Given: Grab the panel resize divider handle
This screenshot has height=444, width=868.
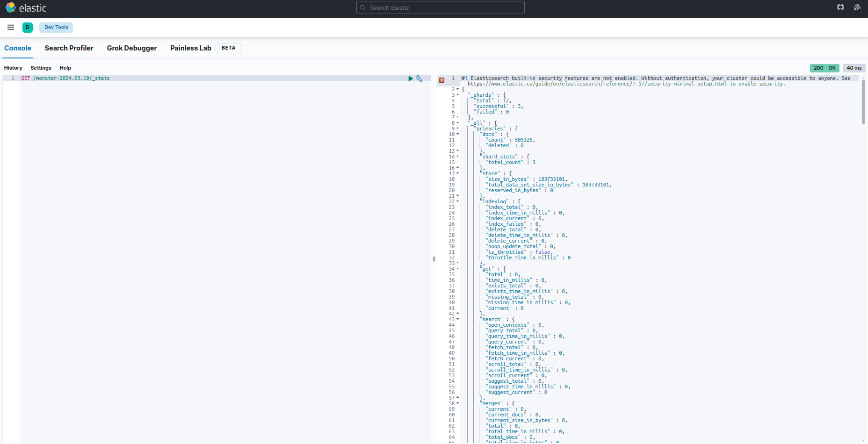Looking at the screenshot, I should [434, 259].
